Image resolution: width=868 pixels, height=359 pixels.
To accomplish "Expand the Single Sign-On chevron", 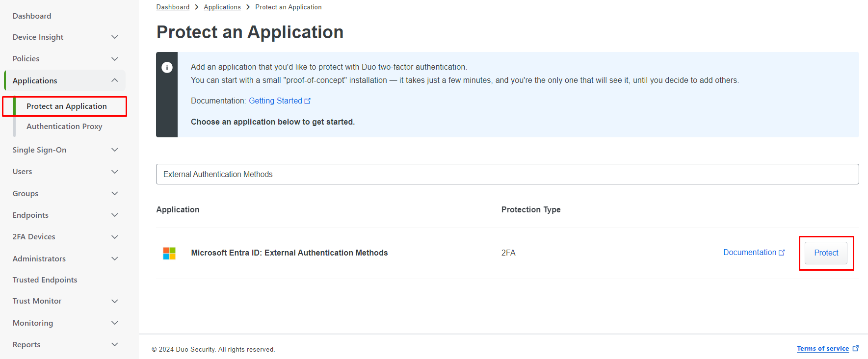I will (115, 150).
